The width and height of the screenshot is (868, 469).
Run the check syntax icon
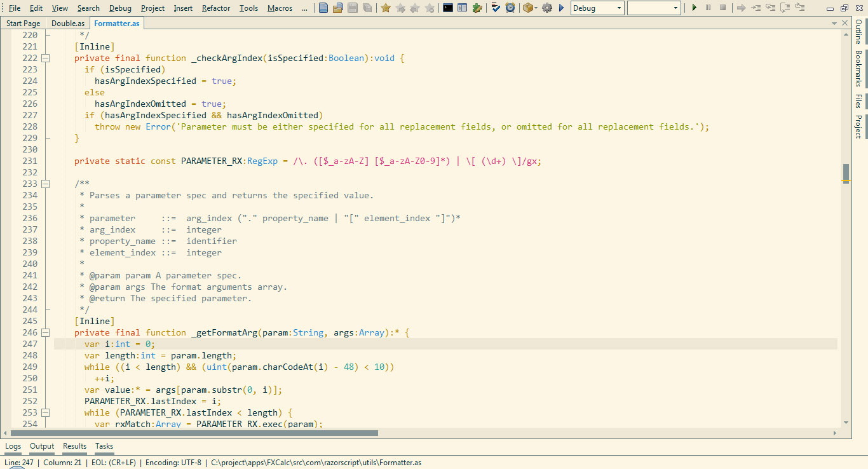(x=496, y=8)
